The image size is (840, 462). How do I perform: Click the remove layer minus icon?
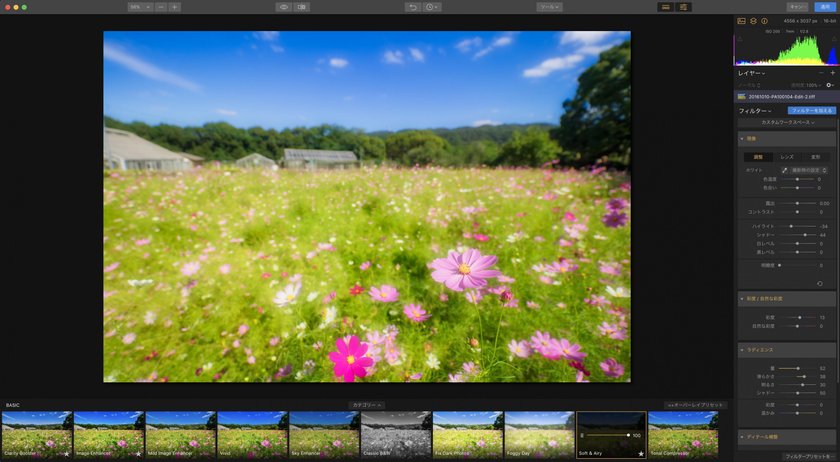pos(821,73)
